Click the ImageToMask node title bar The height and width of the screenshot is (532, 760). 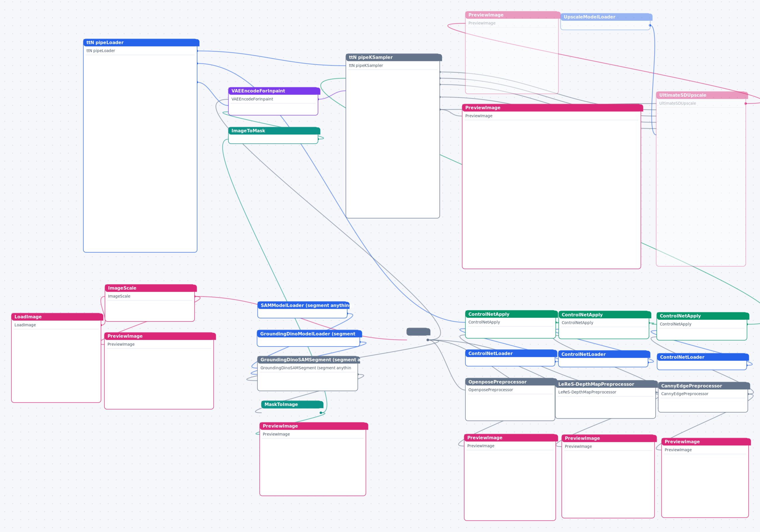pos(274,131)
